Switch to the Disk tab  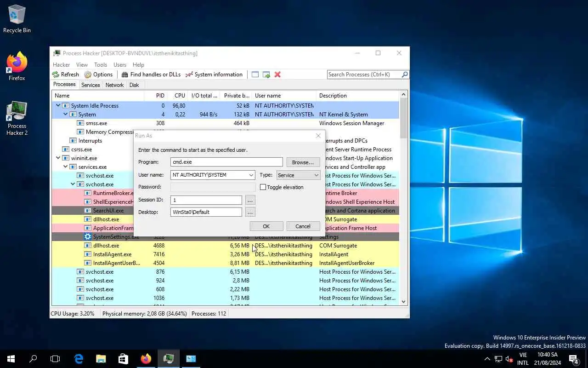point(134,85)
